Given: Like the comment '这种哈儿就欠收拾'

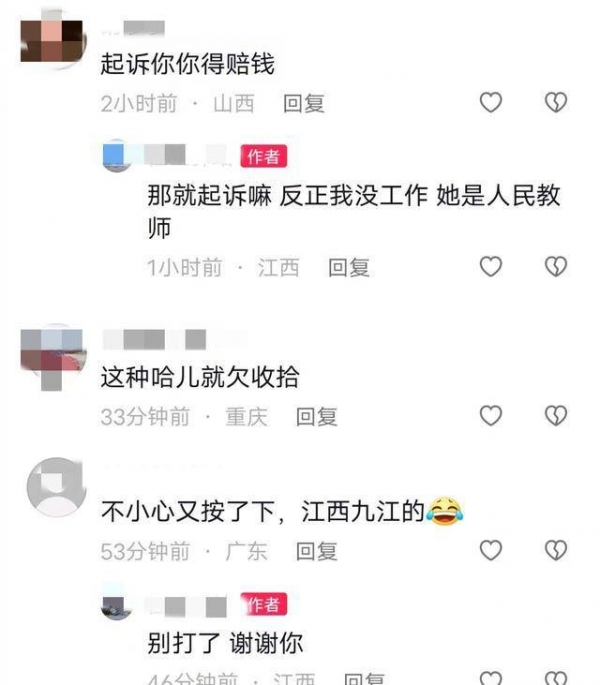Looking at the screenshot, I should [x=491, y=415].
